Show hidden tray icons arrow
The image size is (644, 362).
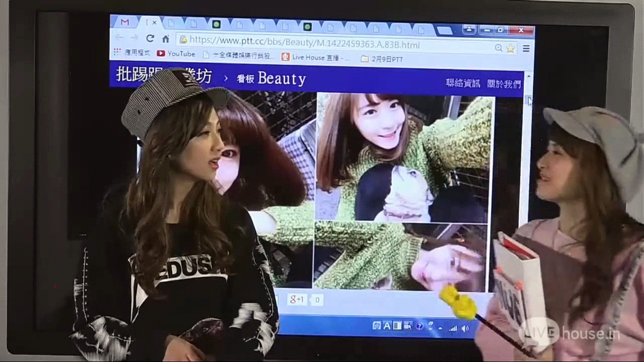439,328
